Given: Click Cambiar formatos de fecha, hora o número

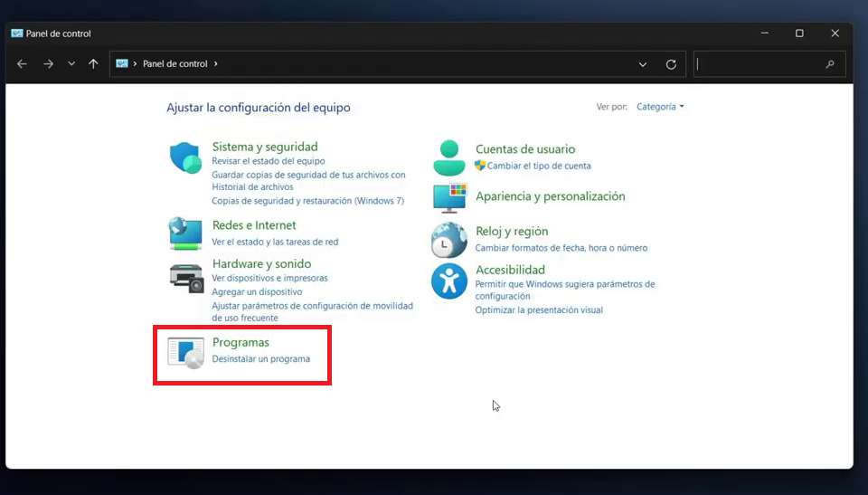Looking at the screenshot, I should point(561,248).
